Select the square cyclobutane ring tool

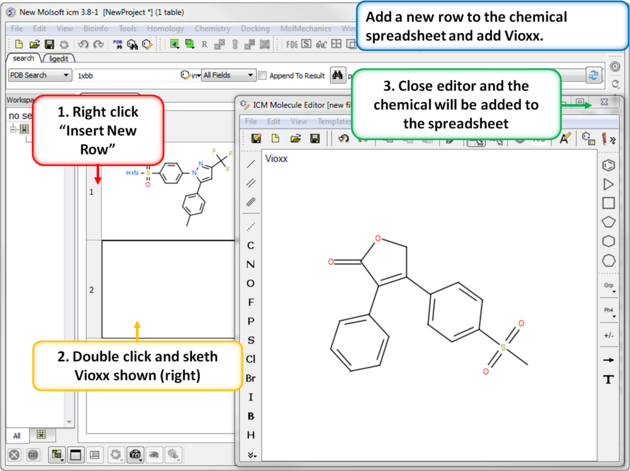pos(608,203)
